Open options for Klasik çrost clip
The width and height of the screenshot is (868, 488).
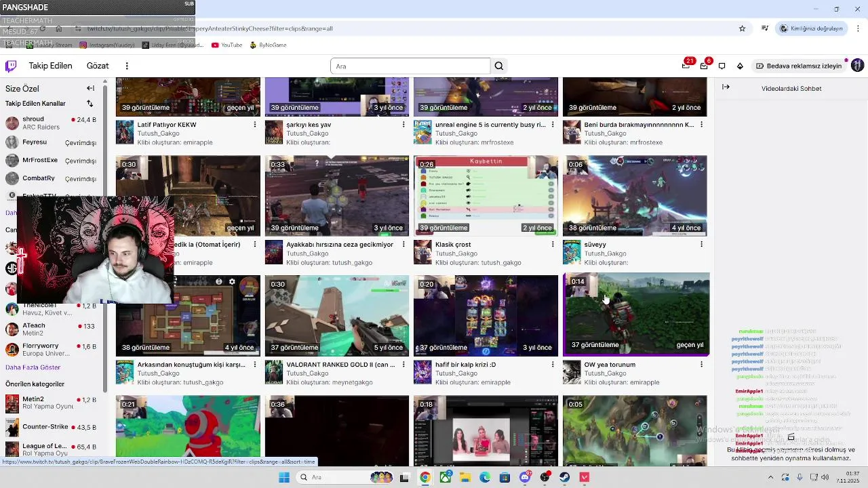click(553, 244)
